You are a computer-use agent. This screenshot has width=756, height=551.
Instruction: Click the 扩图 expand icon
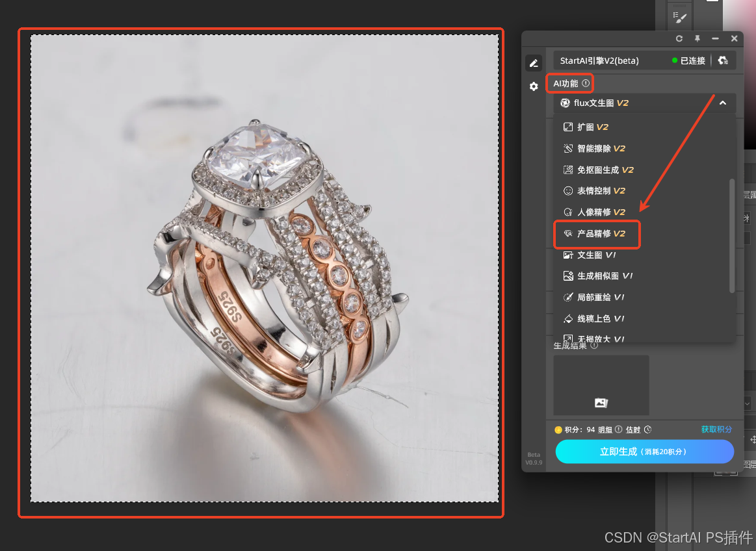tap(568, 127)
